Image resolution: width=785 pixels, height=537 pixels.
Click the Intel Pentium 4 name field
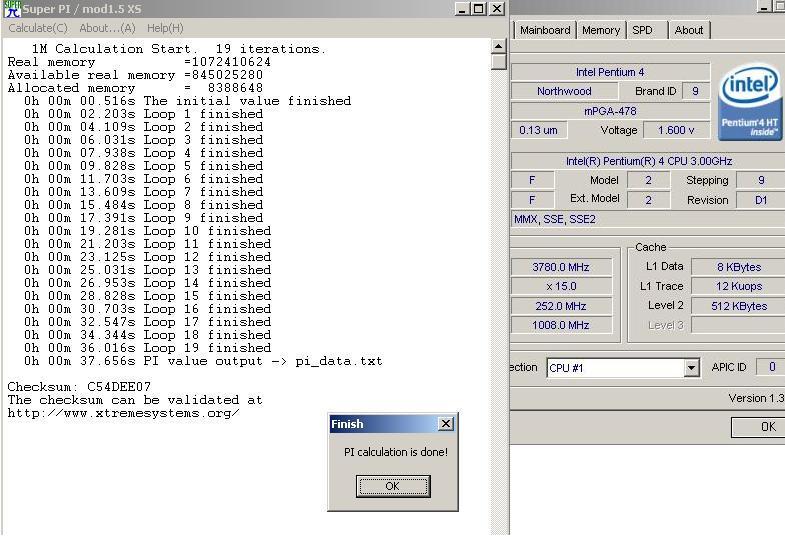[610, 72]
